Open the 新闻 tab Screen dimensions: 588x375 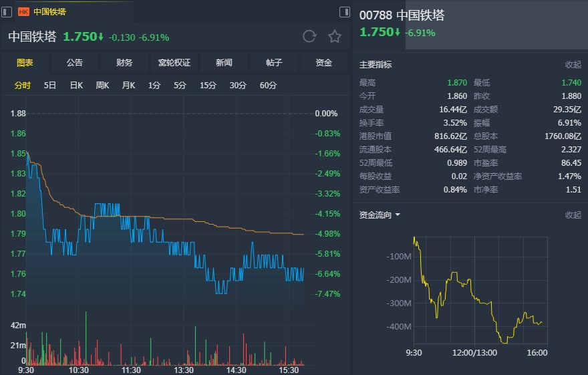(x=224, y=63)
